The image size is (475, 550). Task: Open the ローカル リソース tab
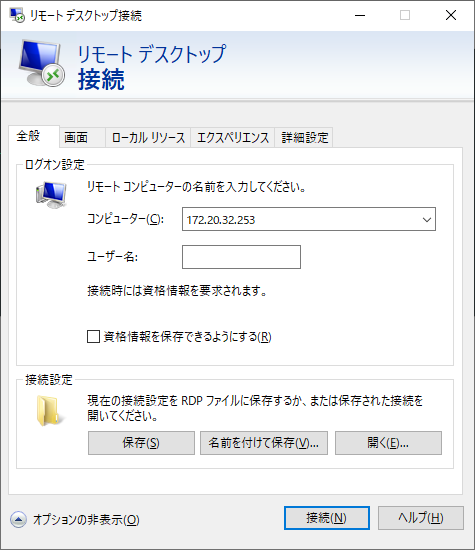148,137
